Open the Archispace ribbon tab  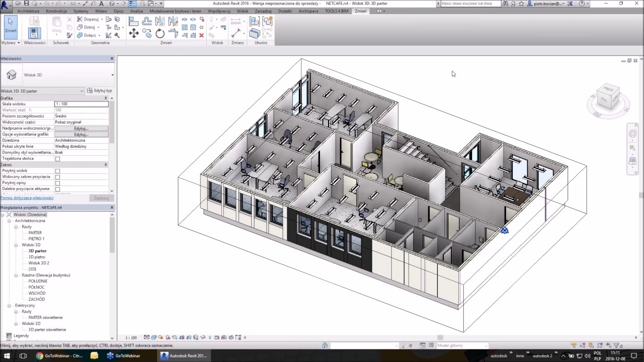coord(308,11)
